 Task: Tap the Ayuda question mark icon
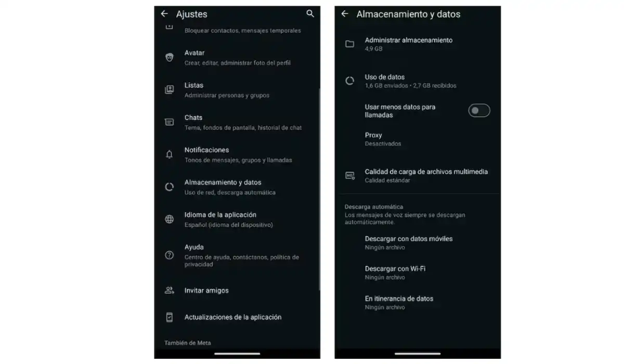(170, 255)
